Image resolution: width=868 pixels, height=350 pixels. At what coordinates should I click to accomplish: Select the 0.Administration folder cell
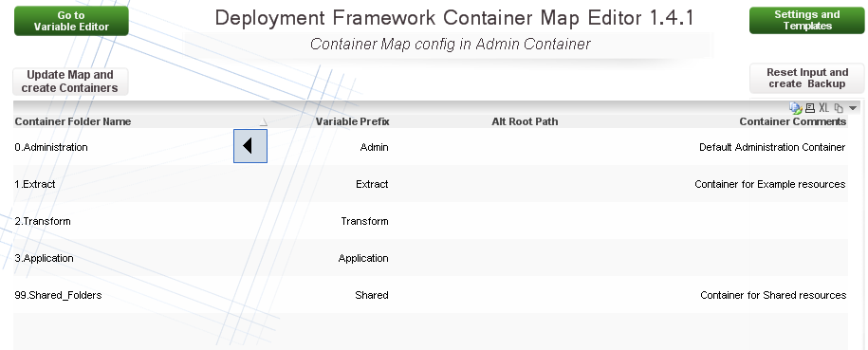click(x=51, y=147)
